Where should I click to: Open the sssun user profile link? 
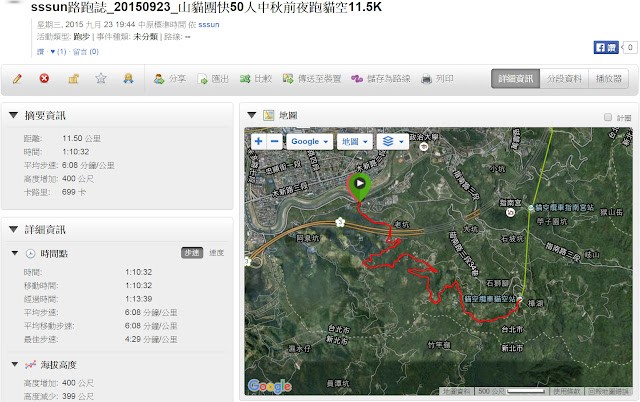[209, 24]
